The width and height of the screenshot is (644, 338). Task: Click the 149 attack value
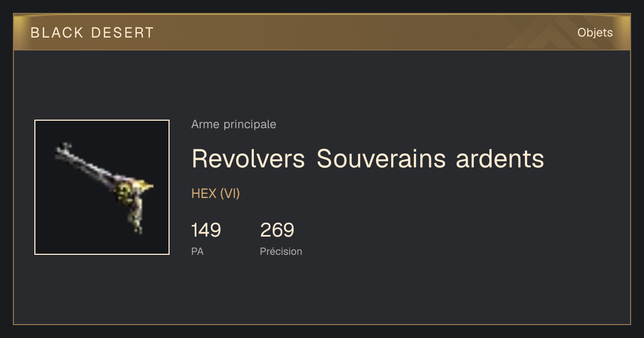206,230
